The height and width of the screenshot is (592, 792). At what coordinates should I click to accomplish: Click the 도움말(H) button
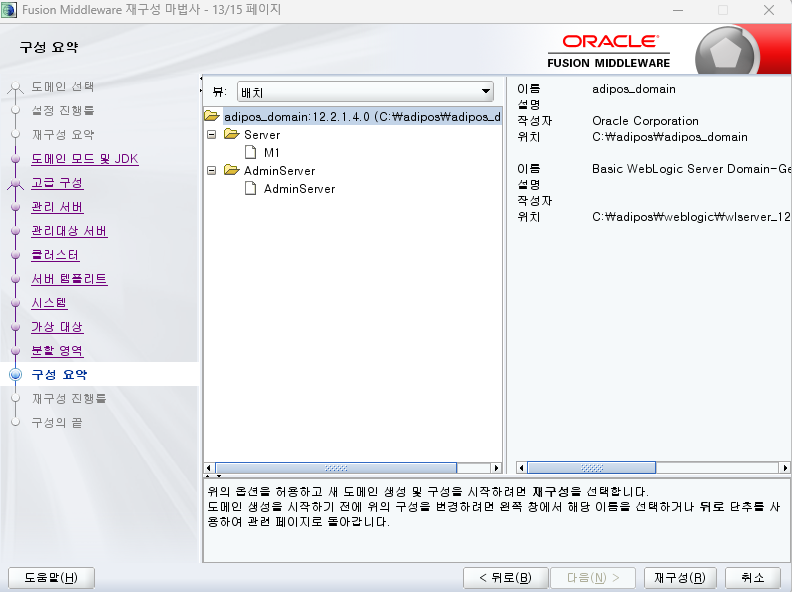51,577
